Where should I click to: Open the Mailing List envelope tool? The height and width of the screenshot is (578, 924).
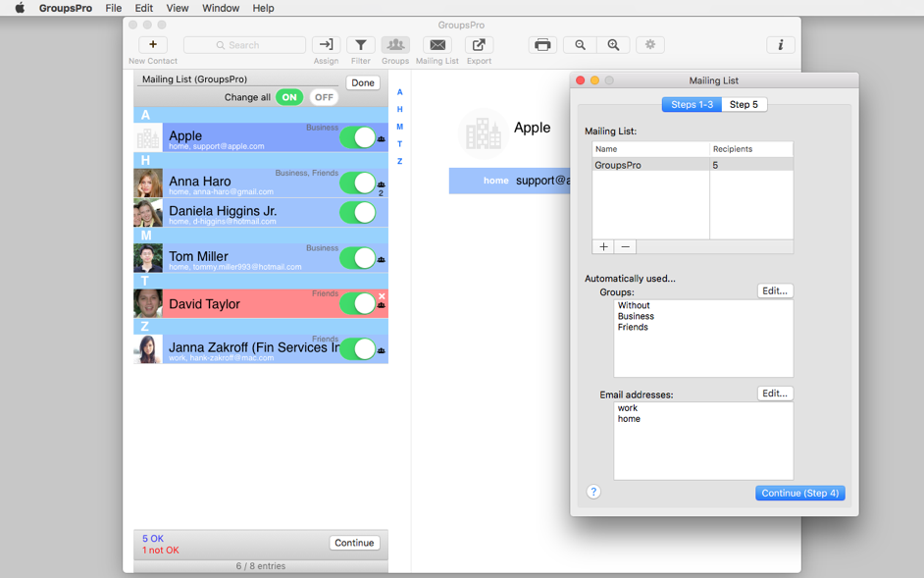(x=437, y=45)
